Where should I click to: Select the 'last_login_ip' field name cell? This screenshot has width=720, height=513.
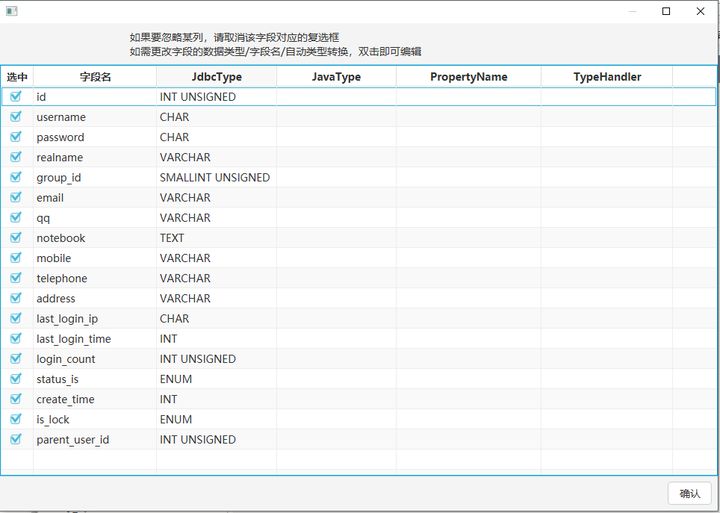[95, 318]
